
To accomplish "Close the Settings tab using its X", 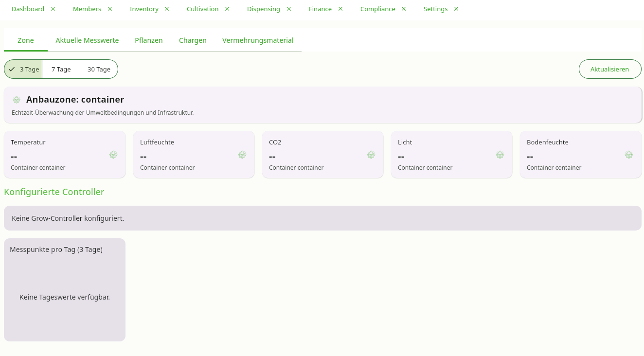I will click(x=456, y=9).
